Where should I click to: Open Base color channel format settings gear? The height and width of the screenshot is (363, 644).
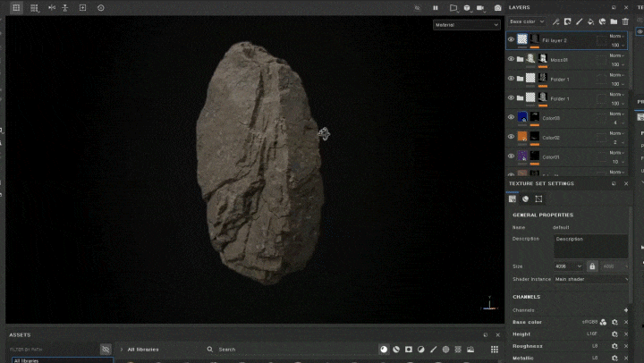tap(614, 323)
